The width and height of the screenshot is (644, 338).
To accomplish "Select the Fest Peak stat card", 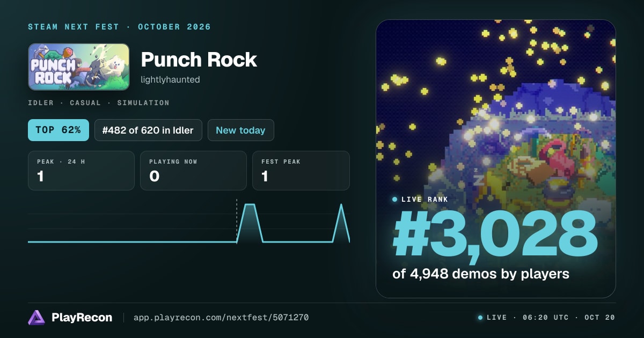I will click(301, 171).
